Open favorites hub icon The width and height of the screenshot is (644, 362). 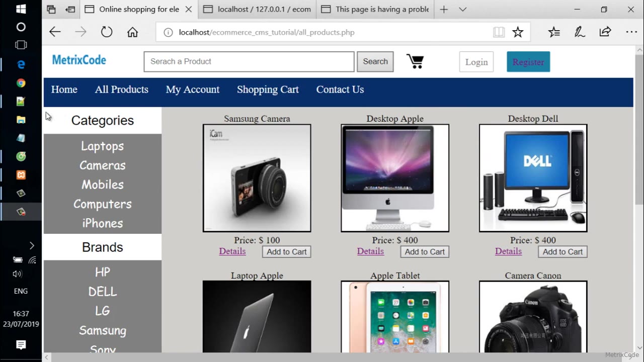point(554,32)
